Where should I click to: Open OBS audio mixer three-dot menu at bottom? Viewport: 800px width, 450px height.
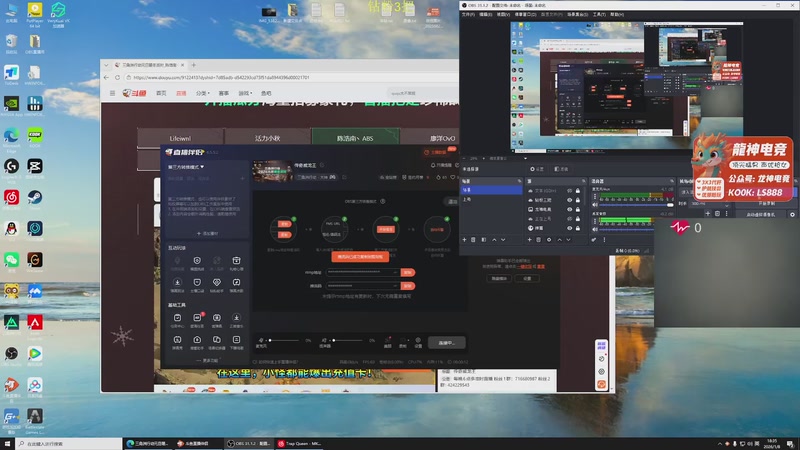604,239
